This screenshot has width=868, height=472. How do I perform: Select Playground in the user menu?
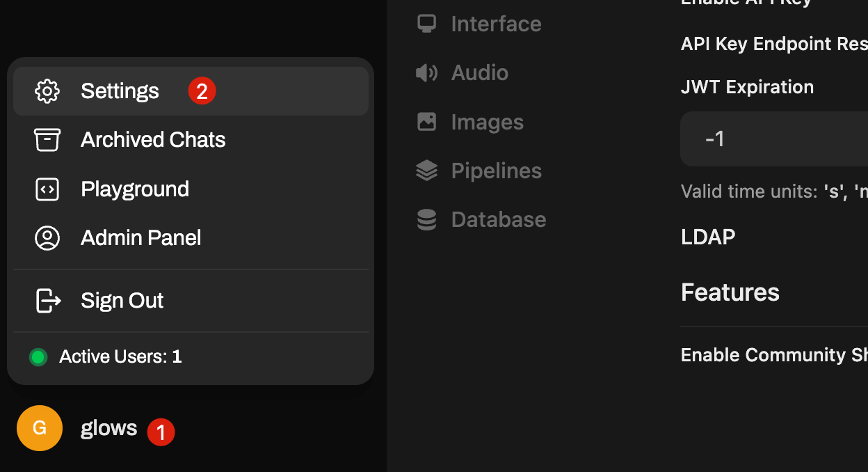191,189
